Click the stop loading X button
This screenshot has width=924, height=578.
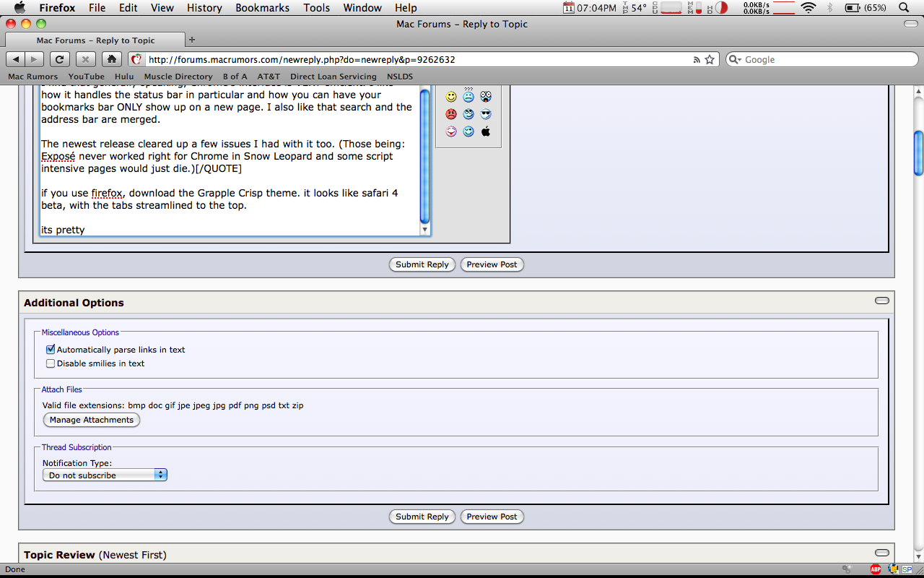[x=85, y=59]
